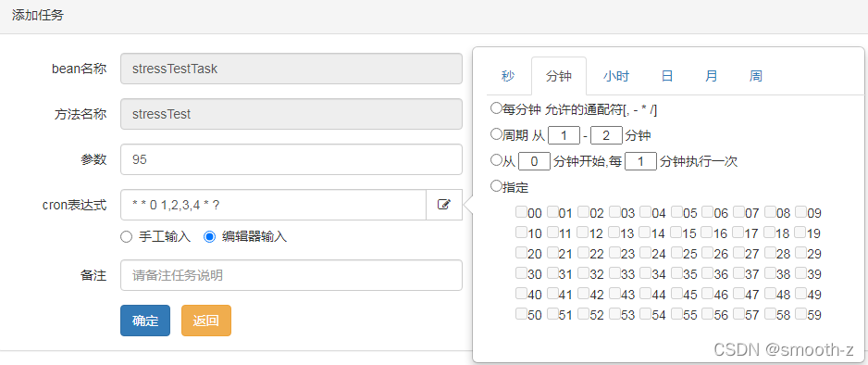
Task: Click the starting minute box showing 0
Action: [534, 161]
